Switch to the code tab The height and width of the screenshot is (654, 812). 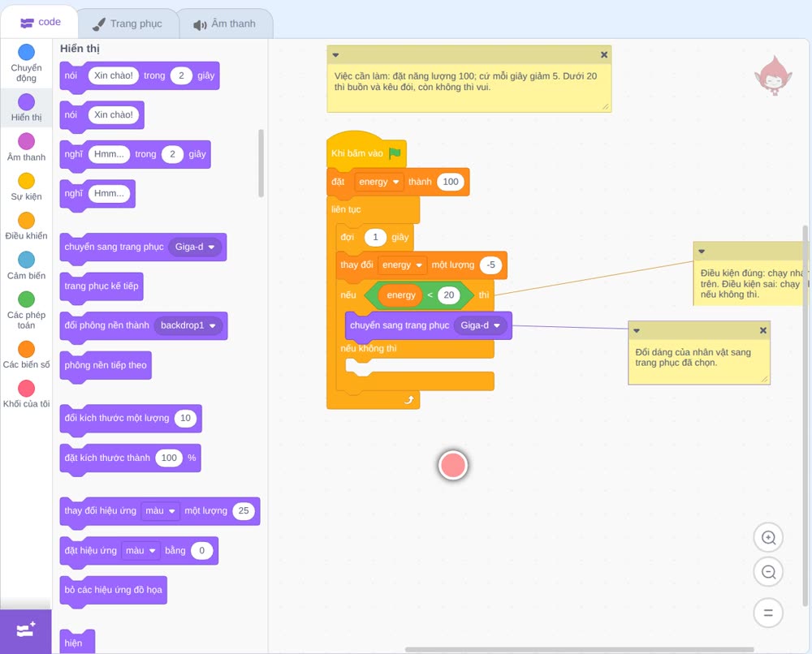[40, 22]
